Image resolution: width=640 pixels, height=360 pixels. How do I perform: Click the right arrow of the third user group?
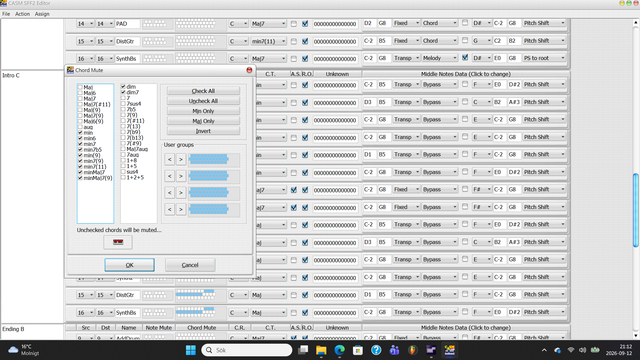pos(181,193)
